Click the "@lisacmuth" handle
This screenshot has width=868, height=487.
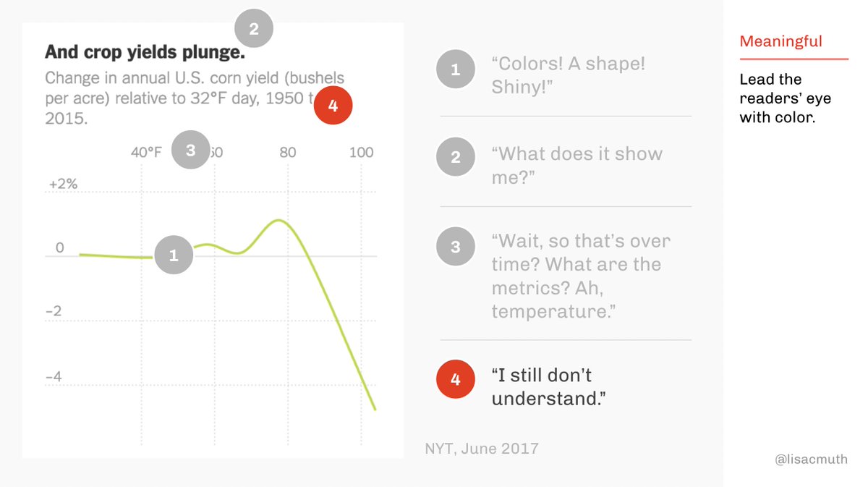tap(811, 459)
